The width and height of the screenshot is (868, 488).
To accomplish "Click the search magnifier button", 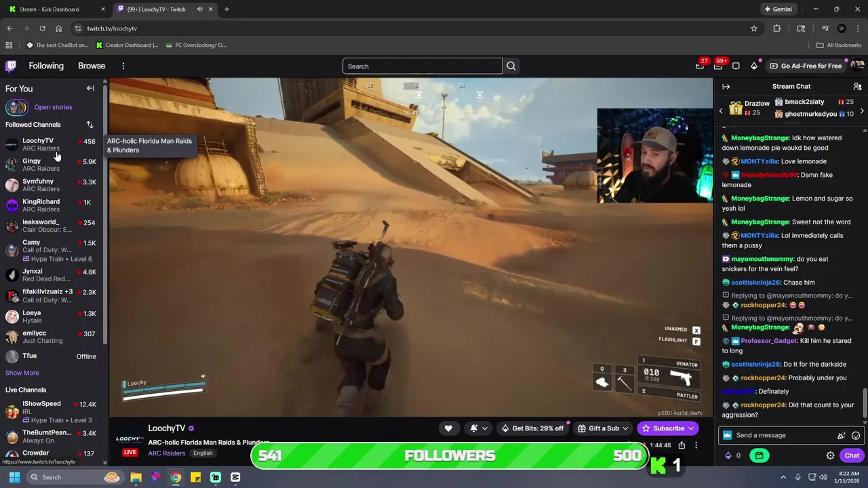I will 511,66.
